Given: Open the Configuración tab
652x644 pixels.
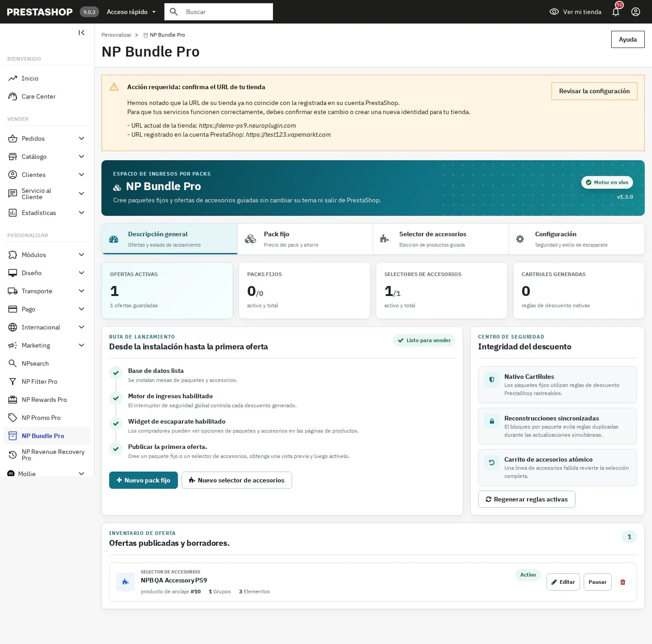Looking at the screenshot, I should (576, 239).
